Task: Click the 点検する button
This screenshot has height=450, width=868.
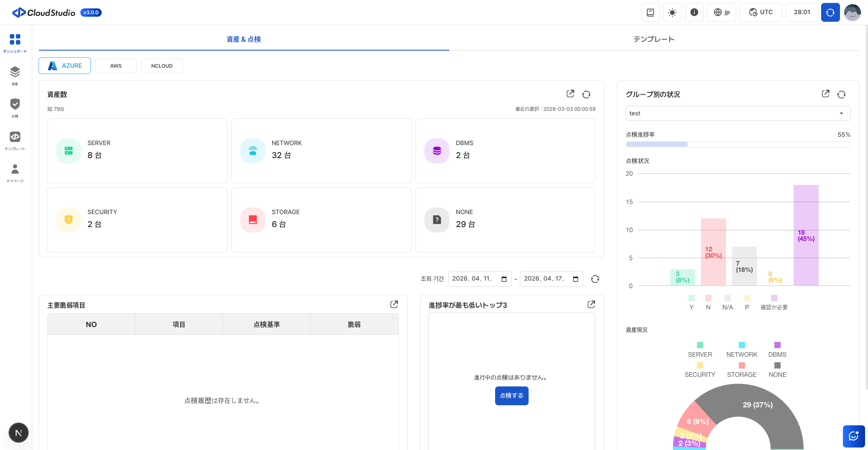Action: coord(511,396)
